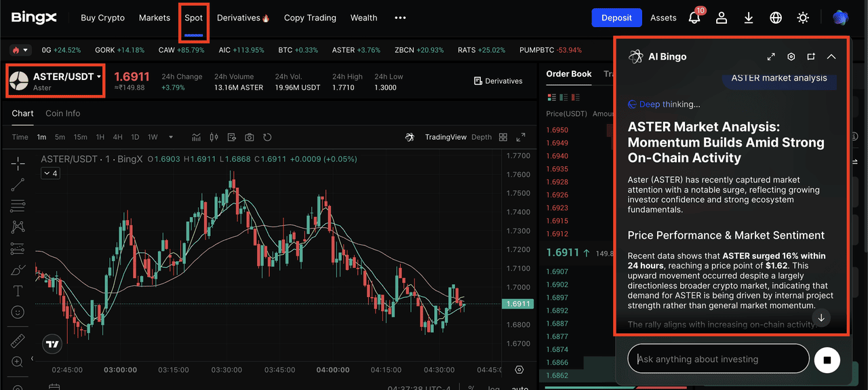Select the trend line drawing tool
The image size is (868, 390).
click(18, 184)
